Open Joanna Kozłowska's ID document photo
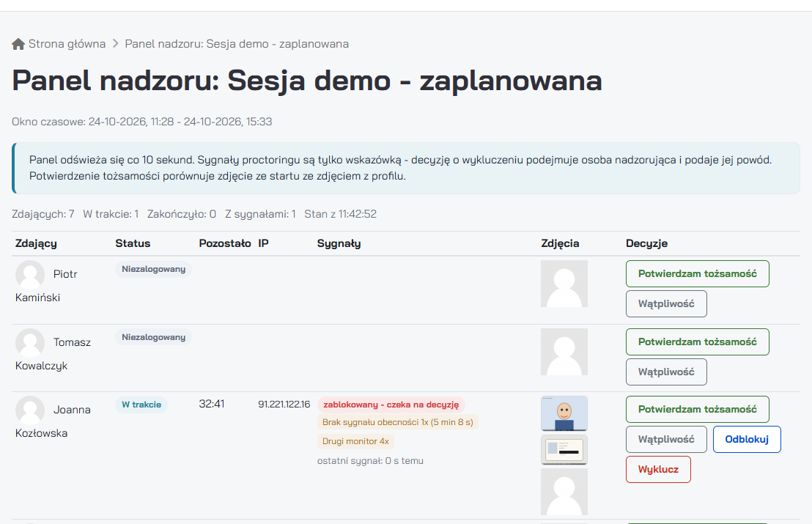The height and width of the screenshot is (524, 812). (x=564, y=449)
